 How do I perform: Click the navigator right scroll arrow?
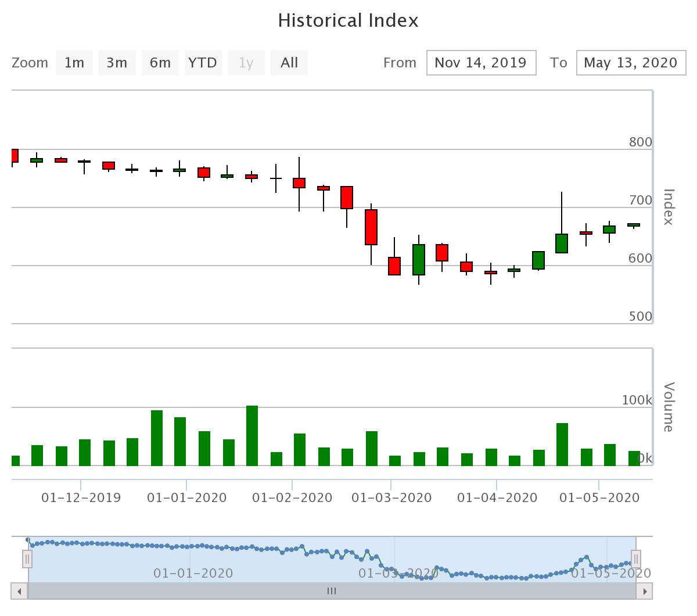tap(645, 592)
